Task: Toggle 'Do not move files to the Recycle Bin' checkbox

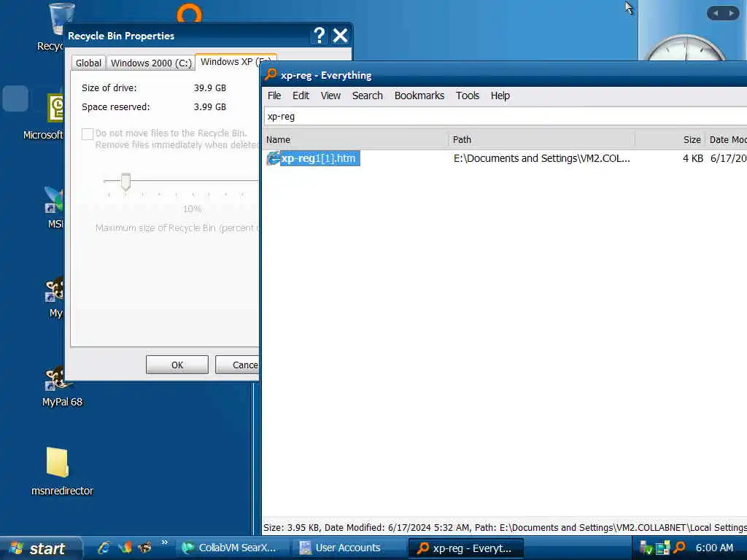Action: pyautogui.click(x=88, y=134)
